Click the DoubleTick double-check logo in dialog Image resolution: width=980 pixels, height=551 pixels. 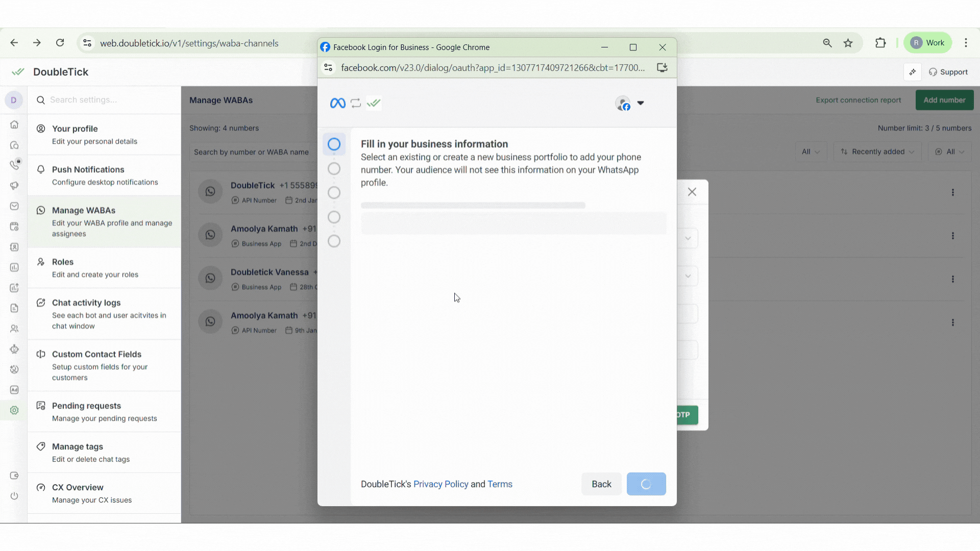point(374,103)
